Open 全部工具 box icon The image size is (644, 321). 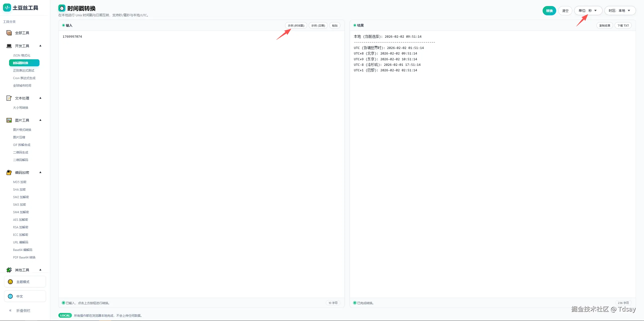tap(9, 33)
